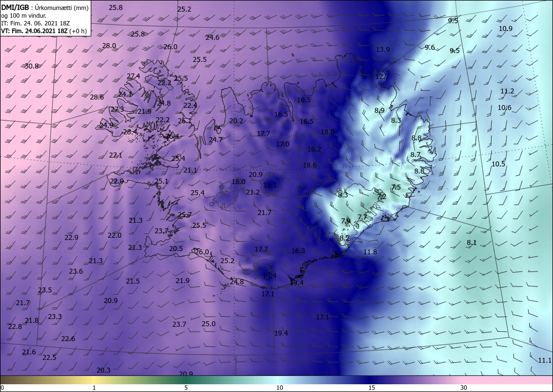
Task: Click the map value 21.2
Action: 253,192
